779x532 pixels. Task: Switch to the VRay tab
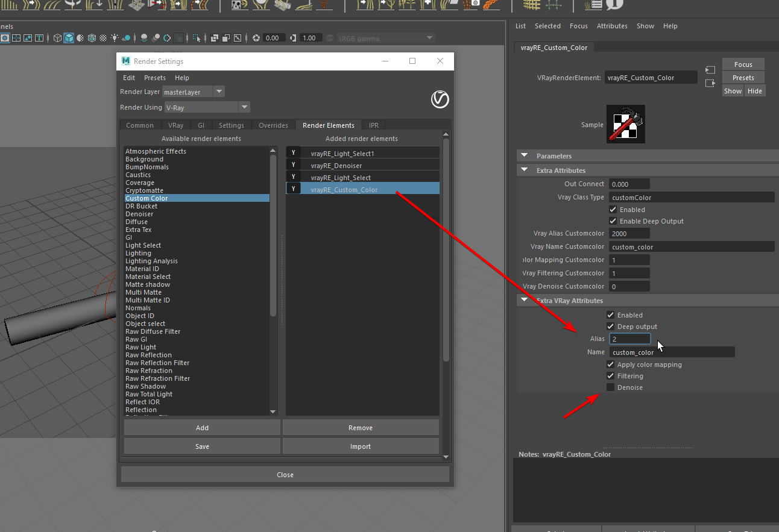(x=176, y=125)
